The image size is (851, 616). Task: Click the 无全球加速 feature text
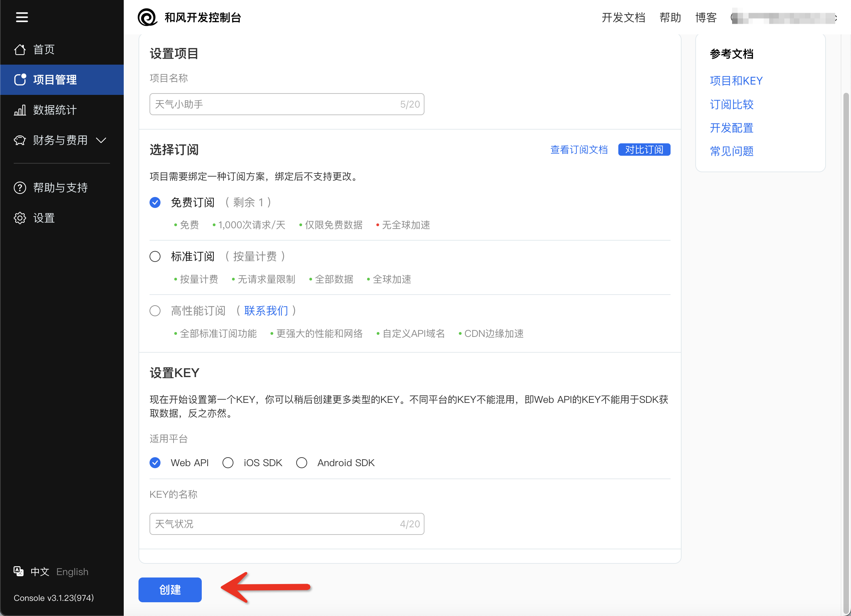pos(406,225)
